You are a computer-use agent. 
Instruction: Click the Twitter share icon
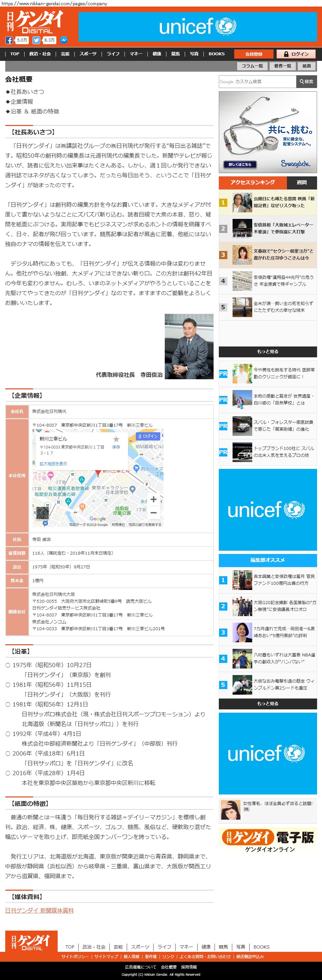36,40
